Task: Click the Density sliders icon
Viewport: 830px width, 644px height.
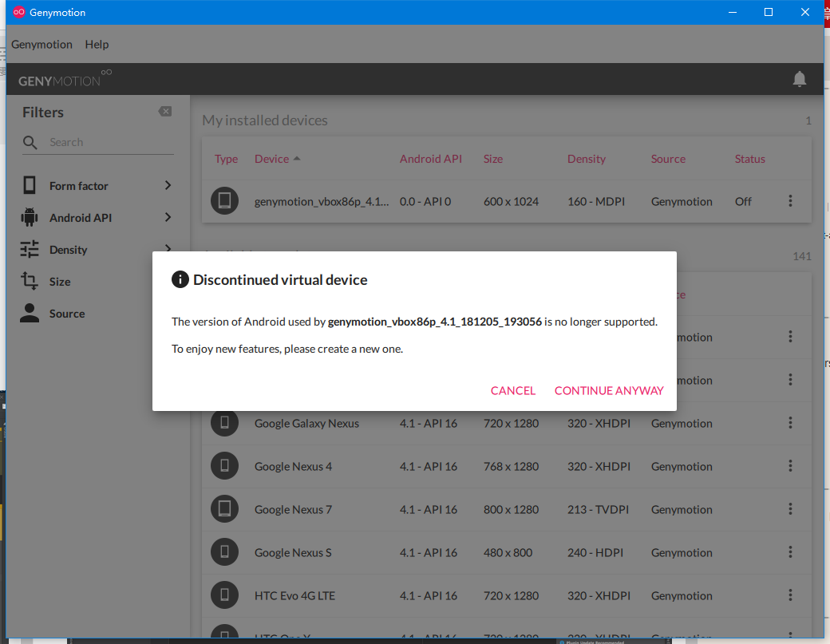Action: (30, 249)
